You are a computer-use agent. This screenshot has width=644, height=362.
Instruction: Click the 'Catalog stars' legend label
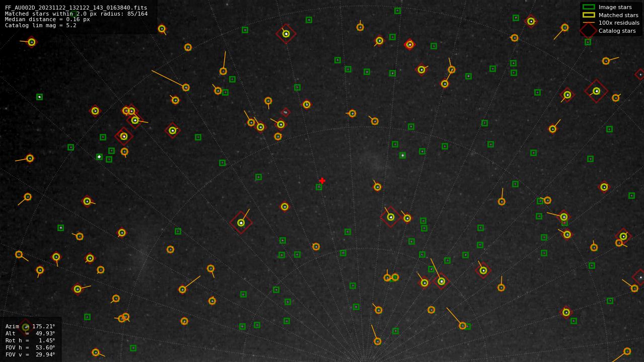(x=617, y=31)
